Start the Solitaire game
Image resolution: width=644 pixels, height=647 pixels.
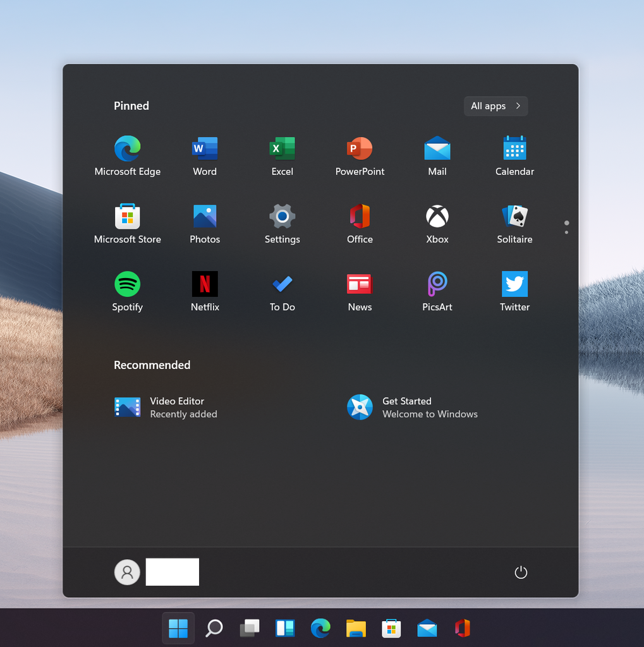tap(515, 223)
